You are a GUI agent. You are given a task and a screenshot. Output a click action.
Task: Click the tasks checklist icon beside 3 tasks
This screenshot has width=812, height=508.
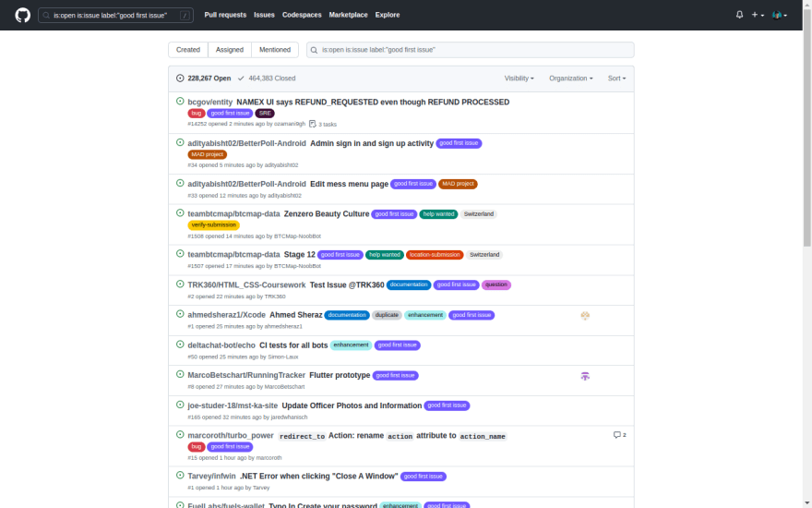pyautogui.click(x=312, y=124)
